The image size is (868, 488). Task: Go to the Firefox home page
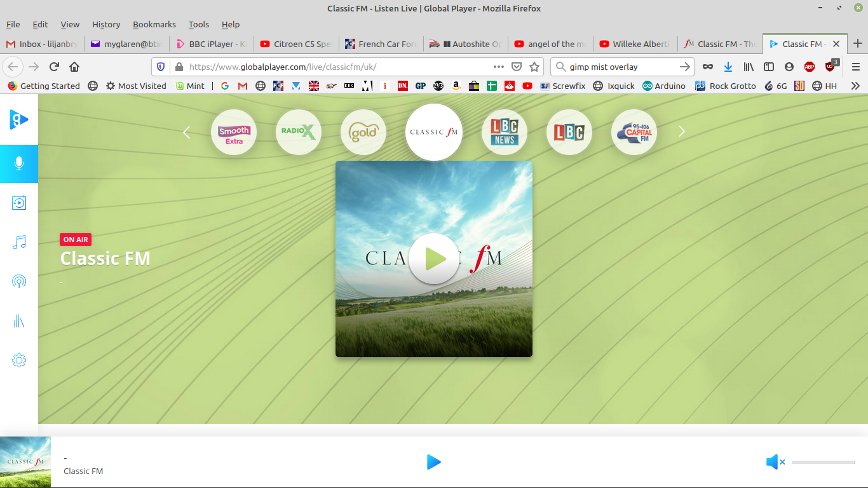pyautogui.click(x=74, y=67)
